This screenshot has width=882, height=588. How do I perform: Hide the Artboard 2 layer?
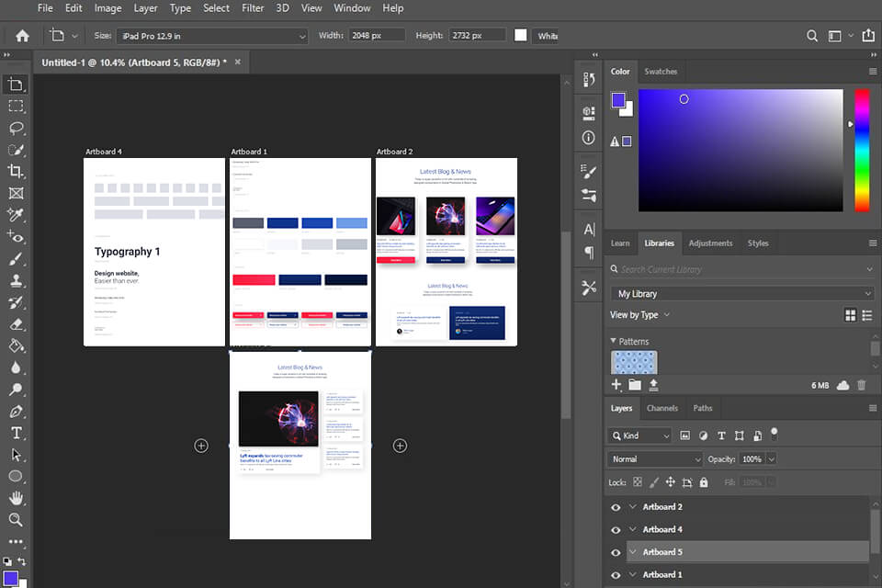[616, 506]
